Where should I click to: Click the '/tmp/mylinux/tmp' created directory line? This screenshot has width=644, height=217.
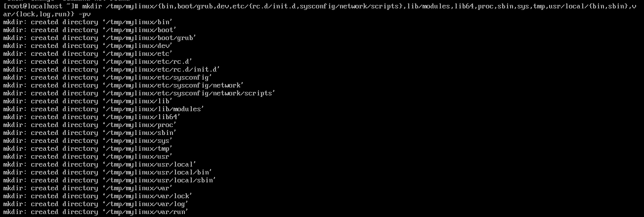pos(87,148)
